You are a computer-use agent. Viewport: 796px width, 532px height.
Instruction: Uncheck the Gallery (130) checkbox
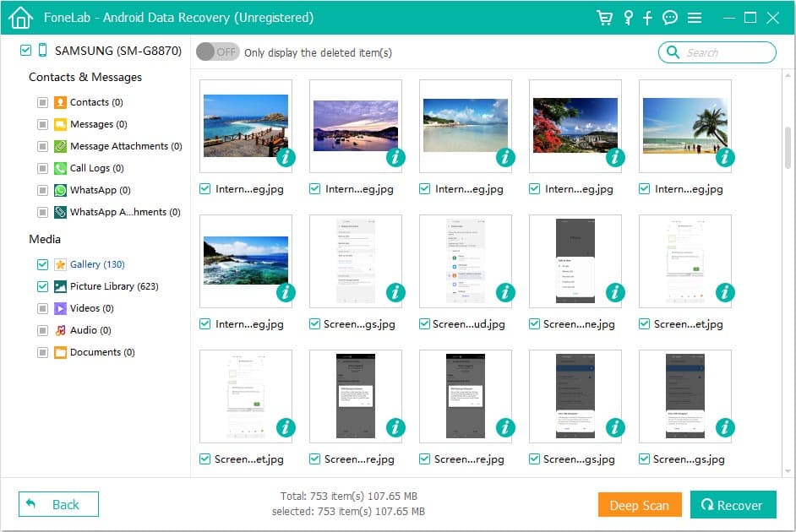[41, 263]
